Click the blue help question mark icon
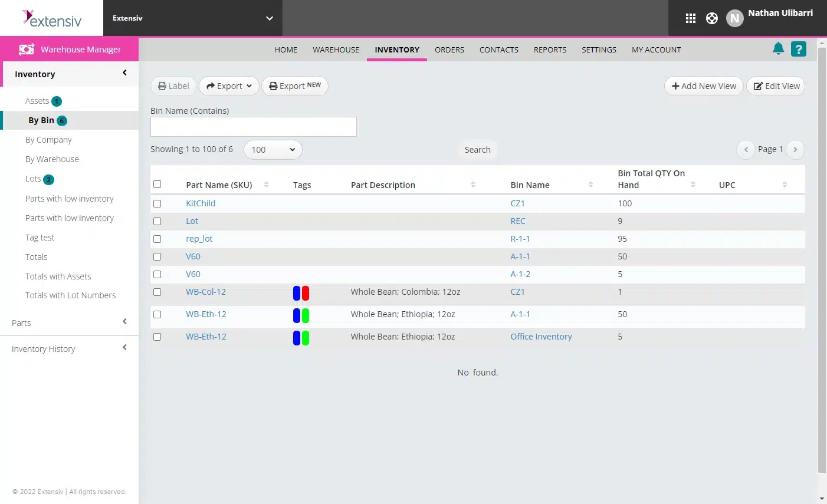 [799, 48]
